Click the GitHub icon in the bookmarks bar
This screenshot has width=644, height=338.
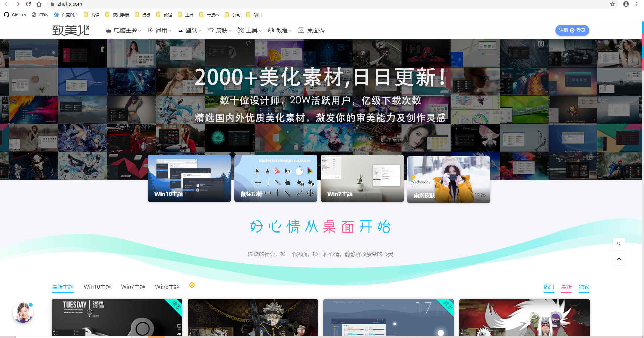[x=6, y=15]
